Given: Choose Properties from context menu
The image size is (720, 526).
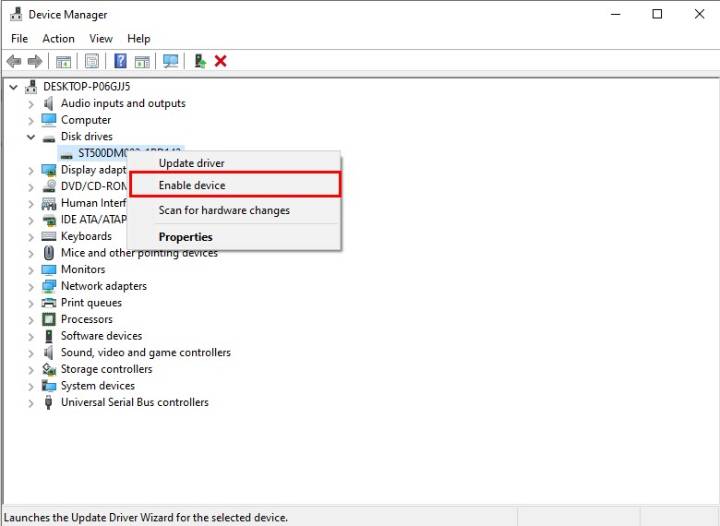Looking at the screenshot, I should (x=235, y=237).
